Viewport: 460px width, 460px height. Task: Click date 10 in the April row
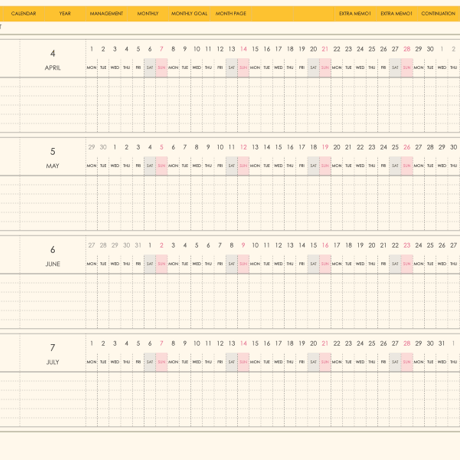[197, 49]
